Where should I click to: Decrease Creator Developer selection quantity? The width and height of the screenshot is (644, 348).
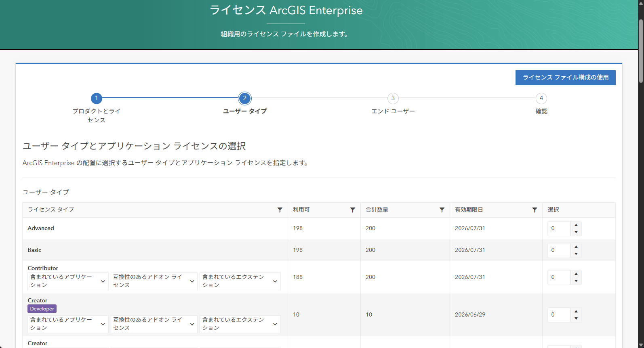pyautogui.click(x=576, y=319)
